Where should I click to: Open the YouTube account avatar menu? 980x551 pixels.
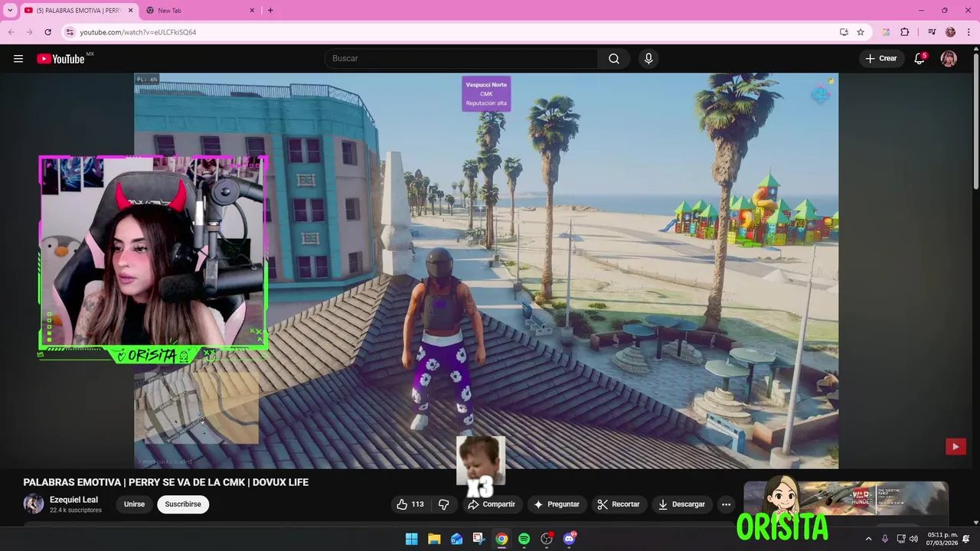pos(949,59)
